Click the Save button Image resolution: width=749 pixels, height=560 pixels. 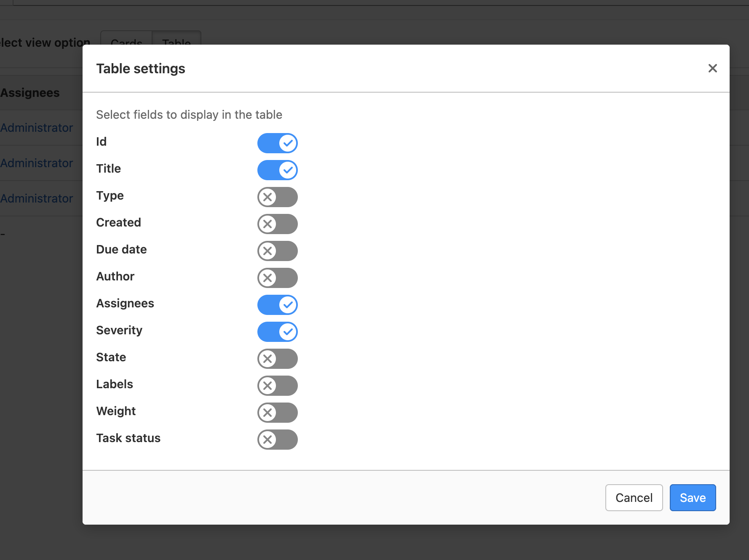tap(692, 498)
